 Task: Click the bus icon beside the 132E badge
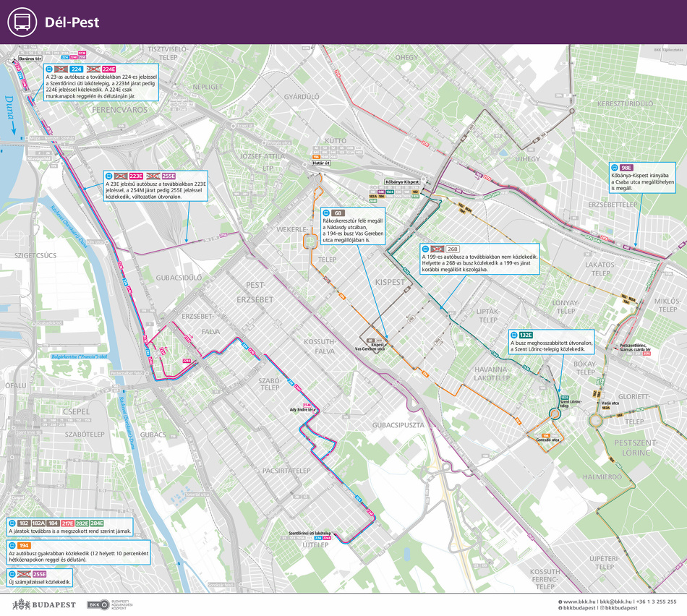[x=513, y=335]
